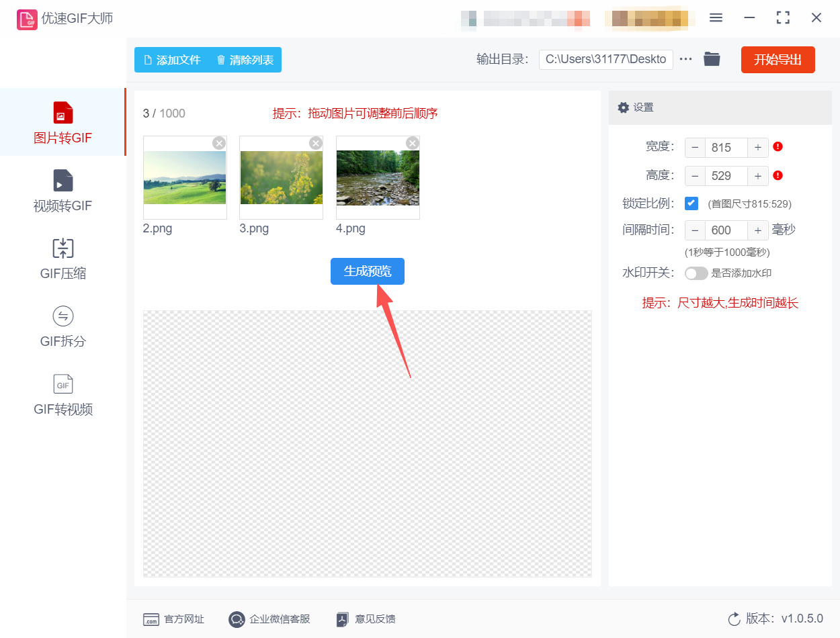Select the 3.png yellow flowers thumbnail
The width and height of the screenshot is (840, 638).
(281, 177)
